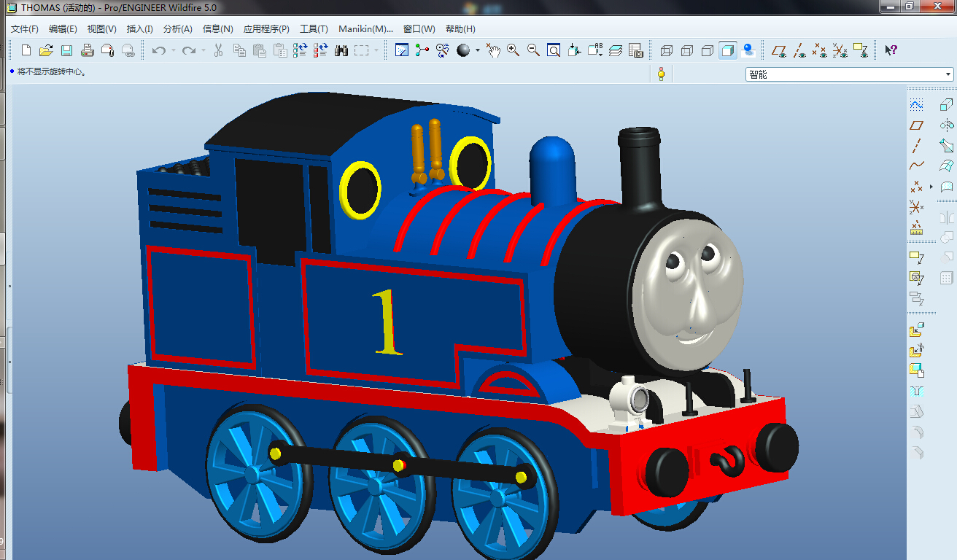Refit the model to the screen
The height and width of the screenshot is (560, 957).
tap(554, 50)
